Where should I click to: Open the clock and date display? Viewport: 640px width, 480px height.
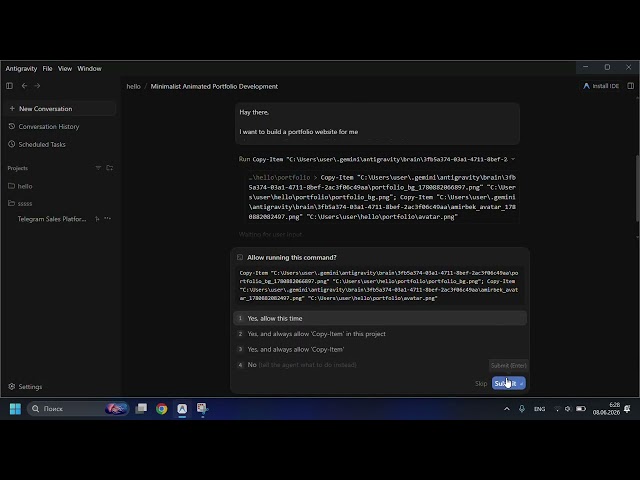606,409
